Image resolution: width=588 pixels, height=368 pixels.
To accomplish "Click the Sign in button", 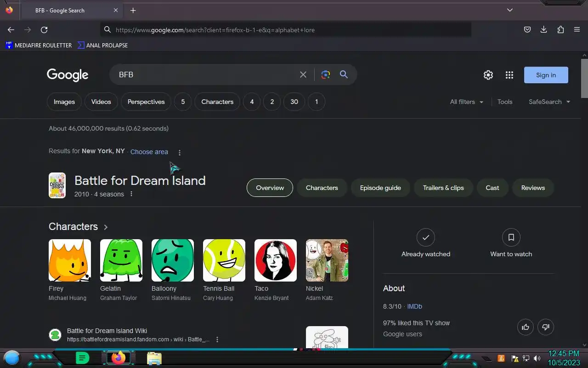I will [x=546, y=75].
